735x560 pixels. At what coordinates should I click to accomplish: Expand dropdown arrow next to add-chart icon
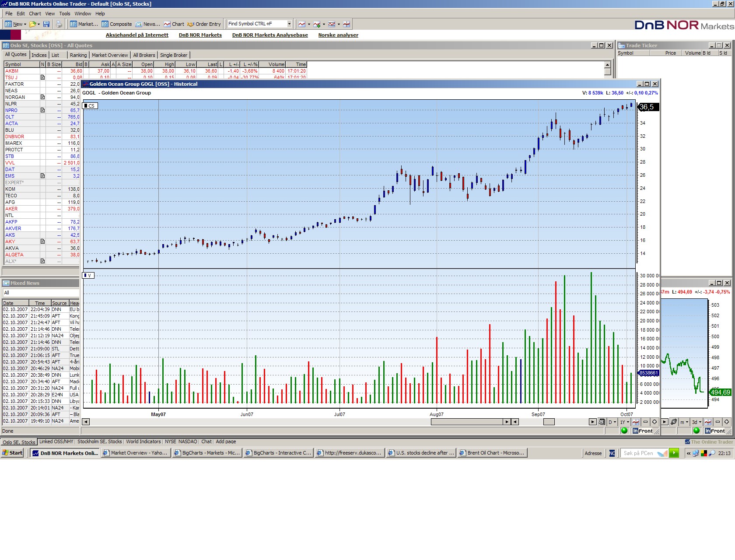click(x=324, y=24)
